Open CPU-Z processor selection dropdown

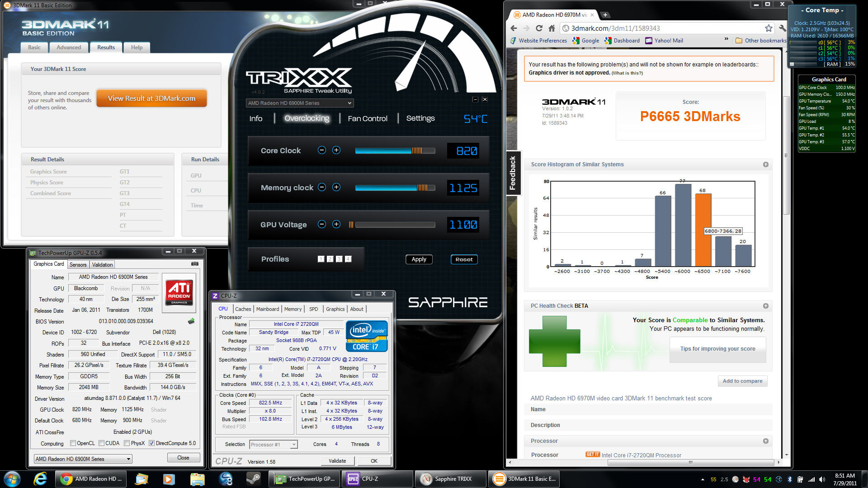pyautogui.click(x=274, y=445)
